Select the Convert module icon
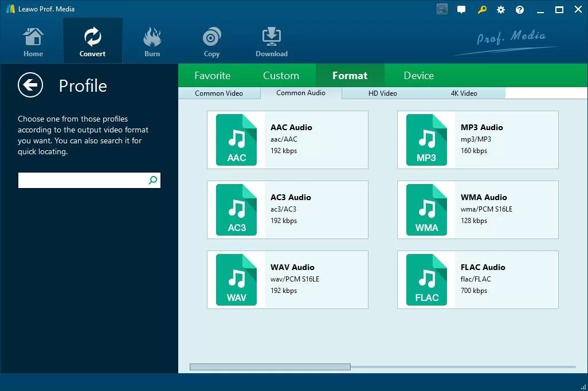This screenshot has height=391, width=588. point(92,40)
